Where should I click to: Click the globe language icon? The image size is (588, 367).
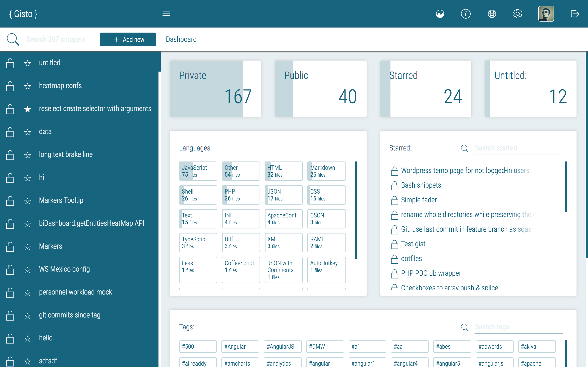point(492,14)
